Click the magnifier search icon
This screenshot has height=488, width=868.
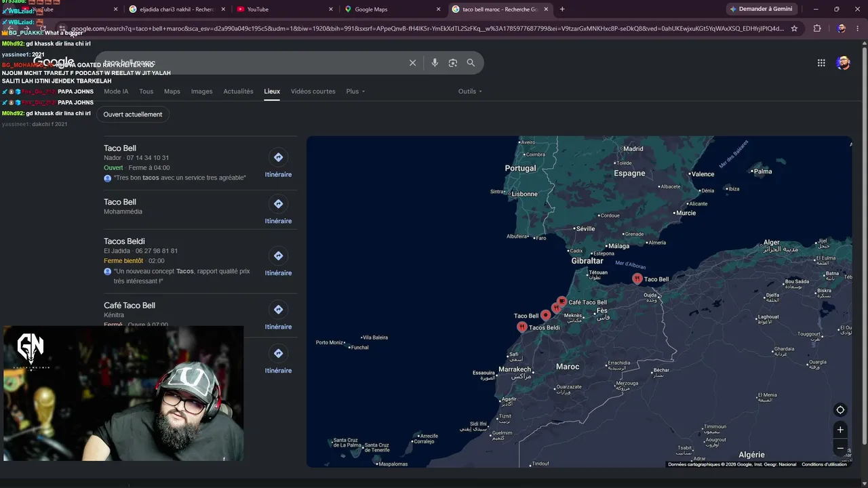[471, 63]
